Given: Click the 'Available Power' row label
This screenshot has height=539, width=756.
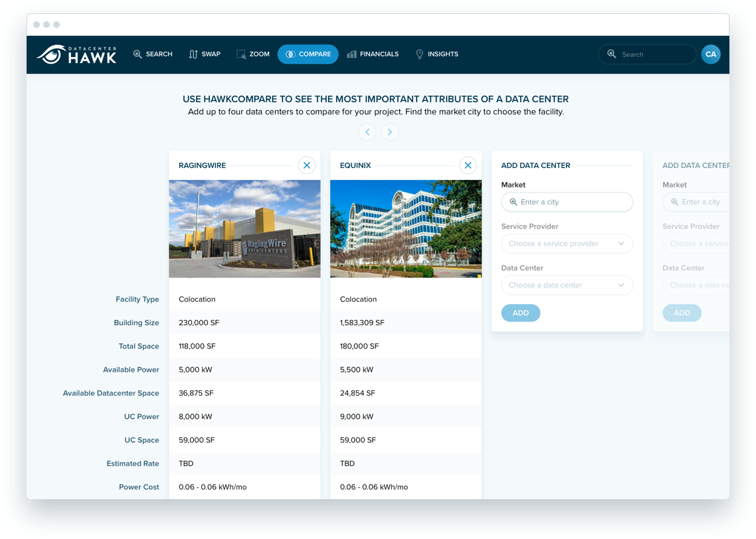Looking at the screenshot, I should click(x=131, y=370).
